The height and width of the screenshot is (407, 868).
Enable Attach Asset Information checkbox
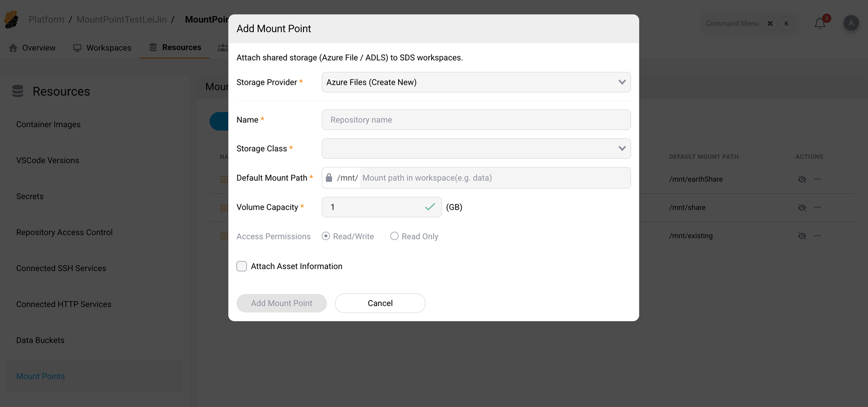241,266
